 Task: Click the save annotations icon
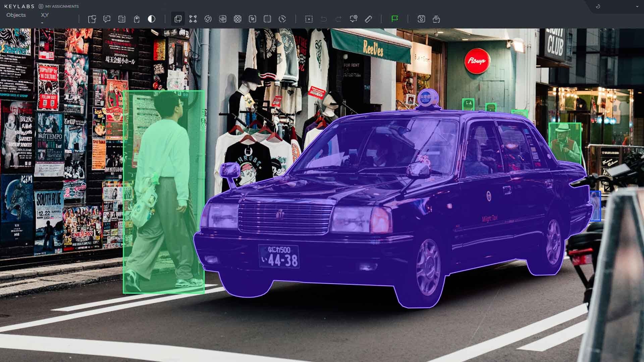pyautogui.click(x=421, y=19)
